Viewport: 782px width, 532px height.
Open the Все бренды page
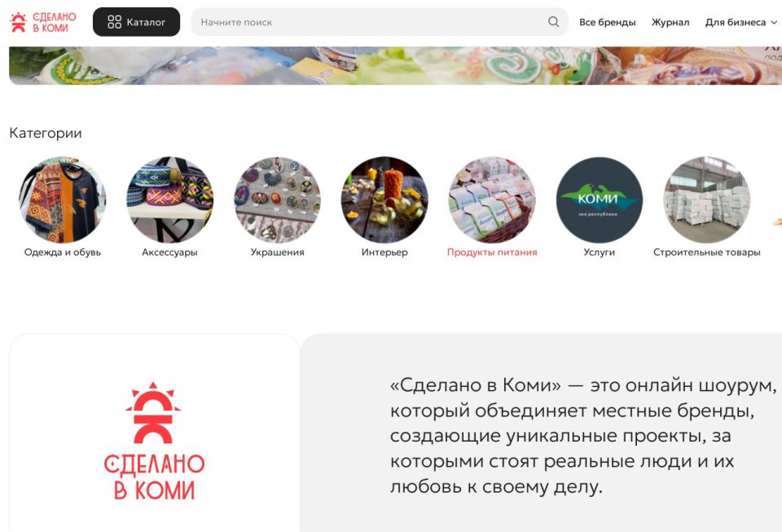pyautogui.click(x=607, y=23)
